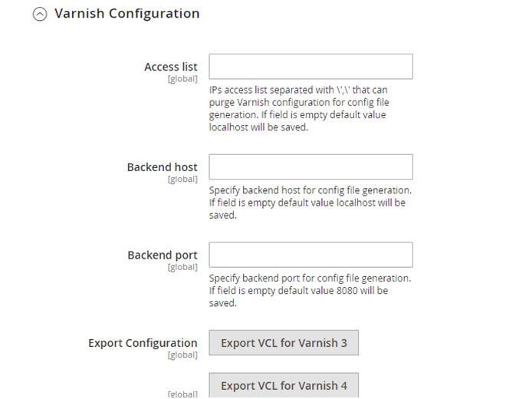Focus the Access list input field
532x399 pixels.
310,67
